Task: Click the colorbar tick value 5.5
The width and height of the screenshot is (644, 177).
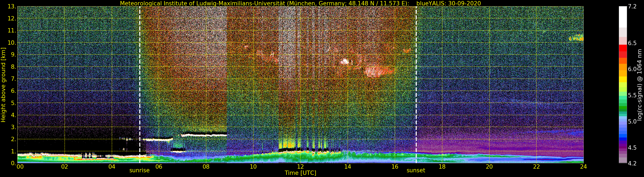Action: click(632, 95)
